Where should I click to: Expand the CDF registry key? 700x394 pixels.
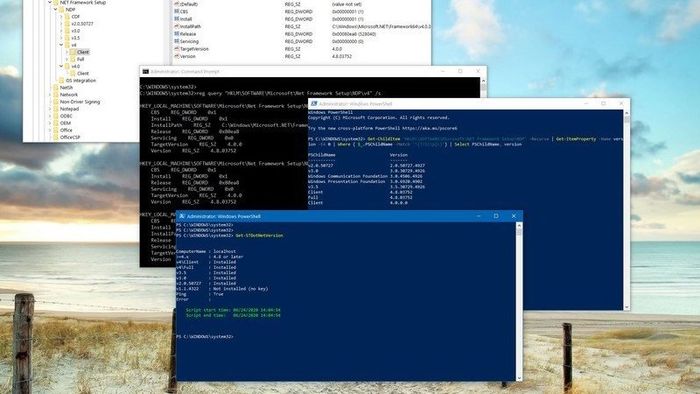[62, 17]
